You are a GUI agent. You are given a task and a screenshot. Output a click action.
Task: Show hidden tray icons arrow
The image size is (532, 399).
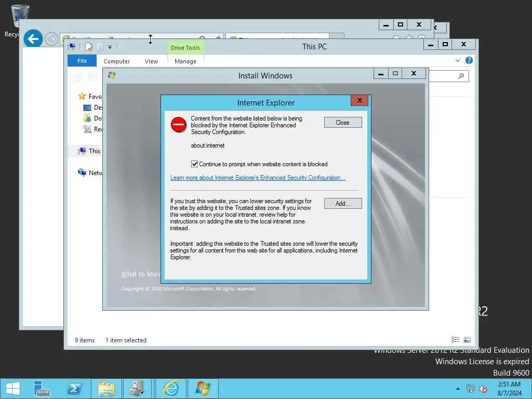click(458, 389)
